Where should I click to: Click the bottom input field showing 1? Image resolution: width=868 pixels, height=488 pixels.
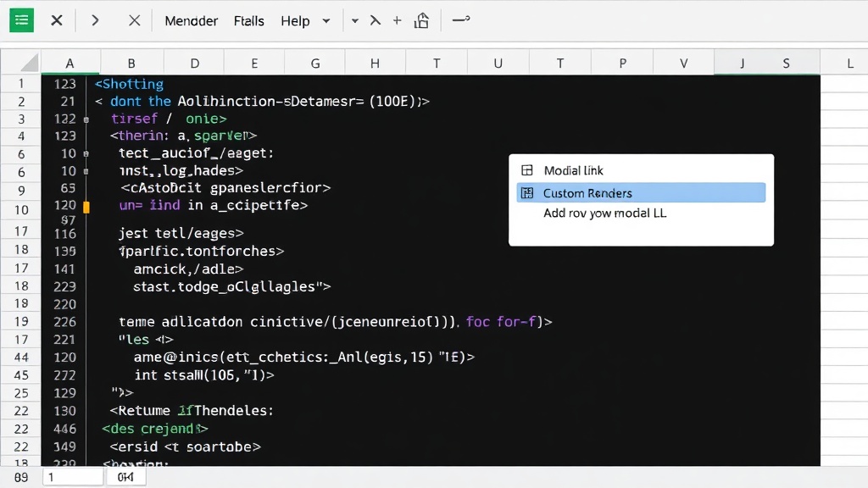[73, 477]
